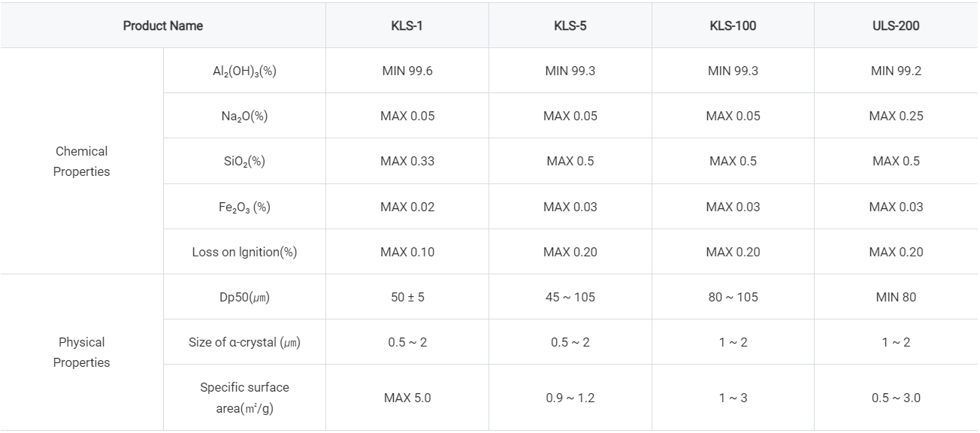Viewport: 980px width, 433px height.
Task: Click the MAX 5.0 surface area cell
Action: [x=407, y=398]
